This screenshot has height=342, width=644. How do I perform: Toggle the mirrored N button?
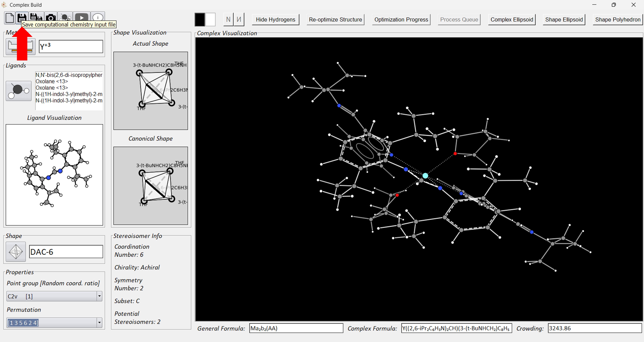tap(239, 19)
